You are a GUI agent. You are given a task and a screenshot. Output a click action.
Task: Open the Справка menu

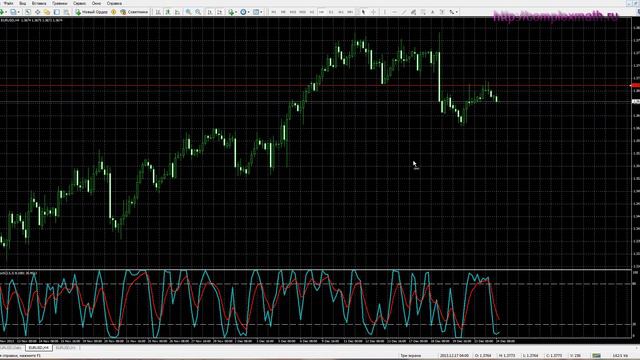(x=114, y=3)
